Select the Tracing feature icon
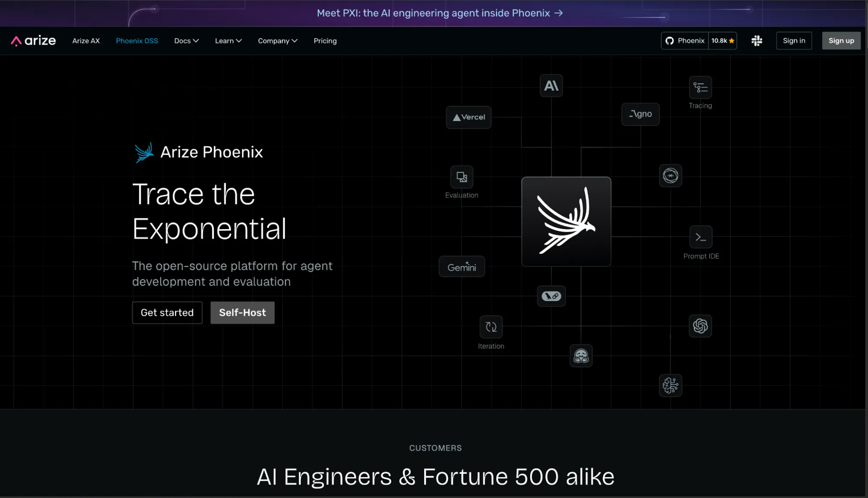 pos(700,88)
